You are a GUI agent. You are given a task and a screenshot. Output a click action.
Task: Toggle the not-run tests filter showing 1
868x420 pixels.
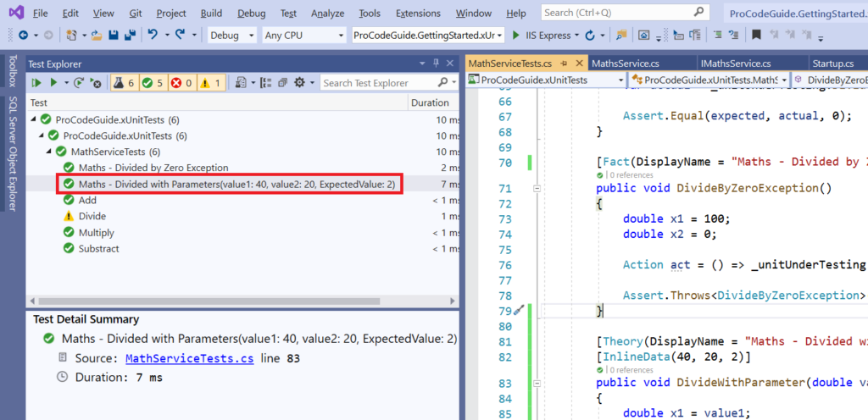coord(211,83)
